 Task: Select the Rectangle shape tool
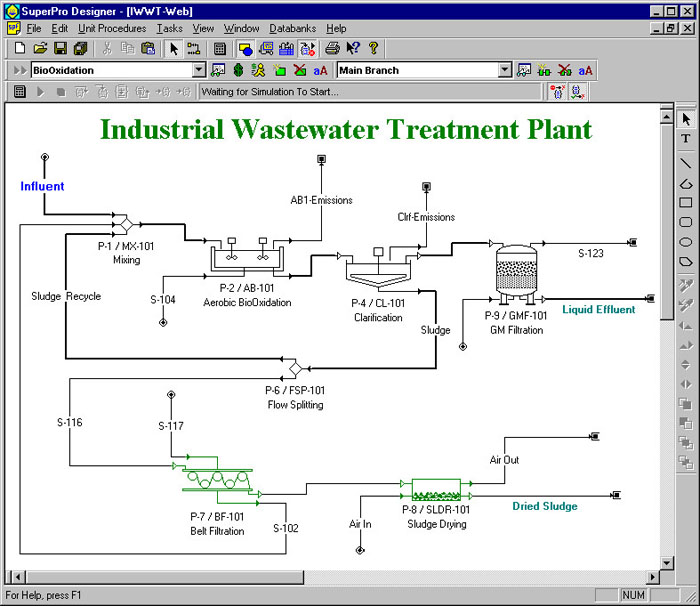coord(686,202)
